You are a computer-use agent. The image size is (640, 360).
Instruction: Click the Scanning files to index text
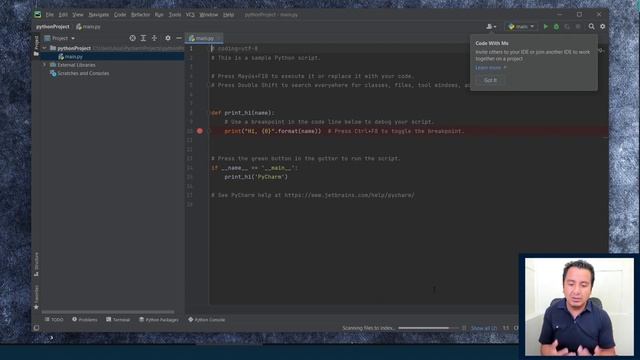[x=368, y=328]
